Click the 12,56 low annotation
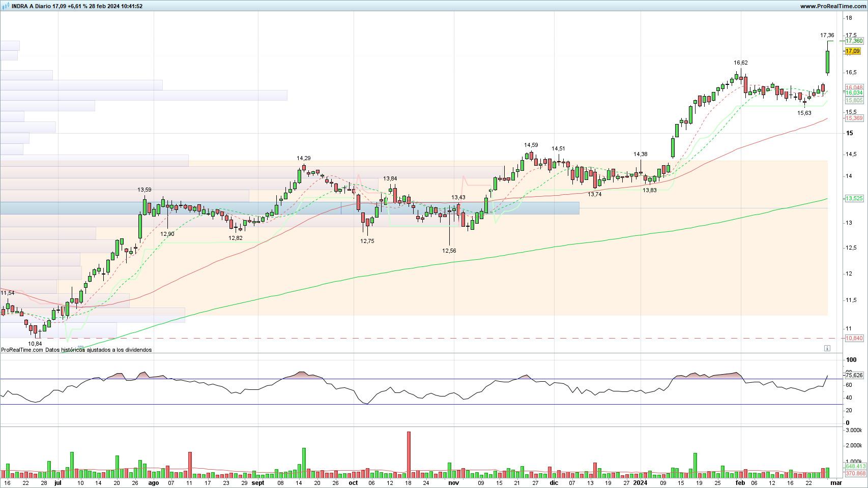Screen dimensions: 868x488 [x=449, y=251]
